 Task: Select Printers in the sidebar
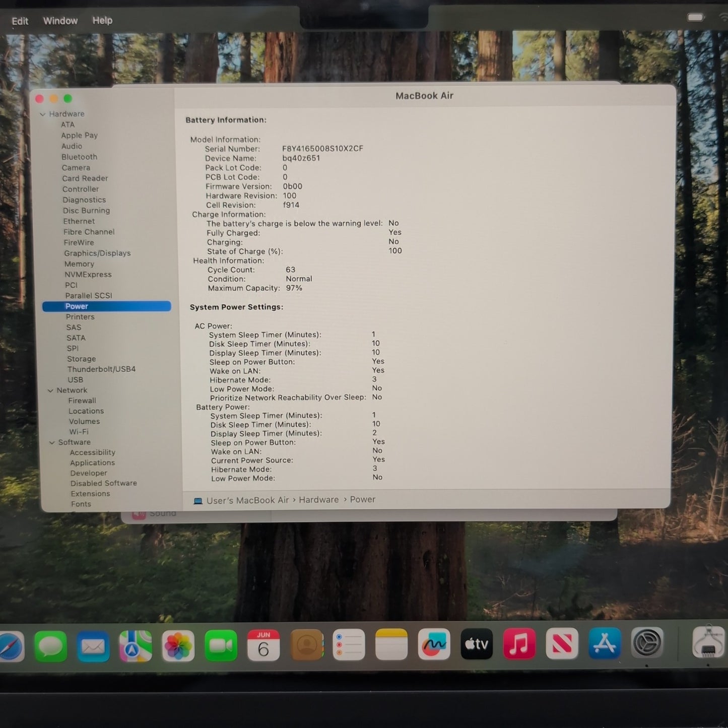[x=80, y=317]
